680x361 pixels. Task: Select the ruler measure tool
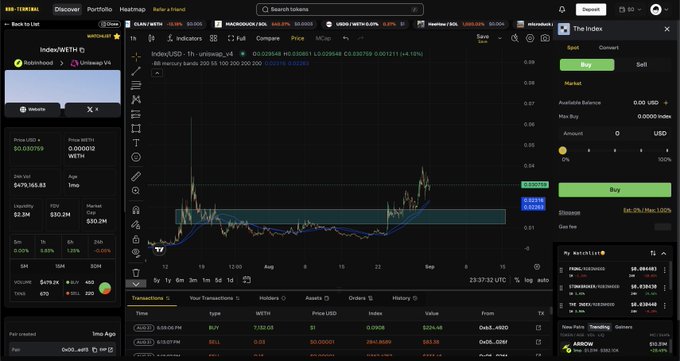click(136, 176)
